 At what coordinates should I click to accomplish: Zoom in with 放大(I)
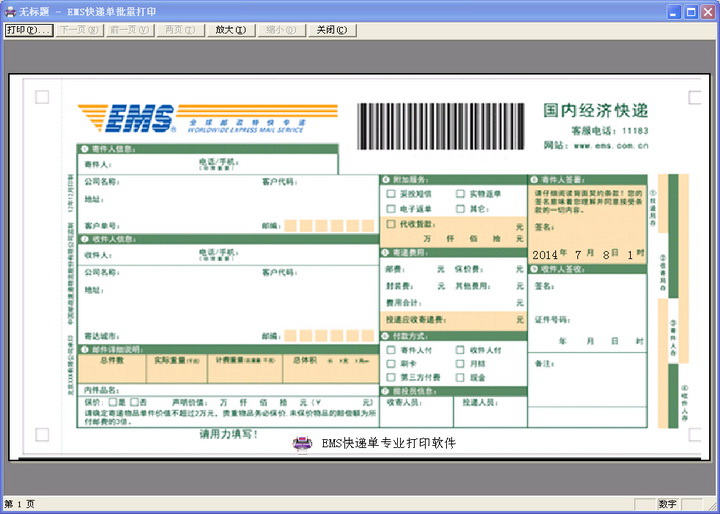[x=231, y=30]
